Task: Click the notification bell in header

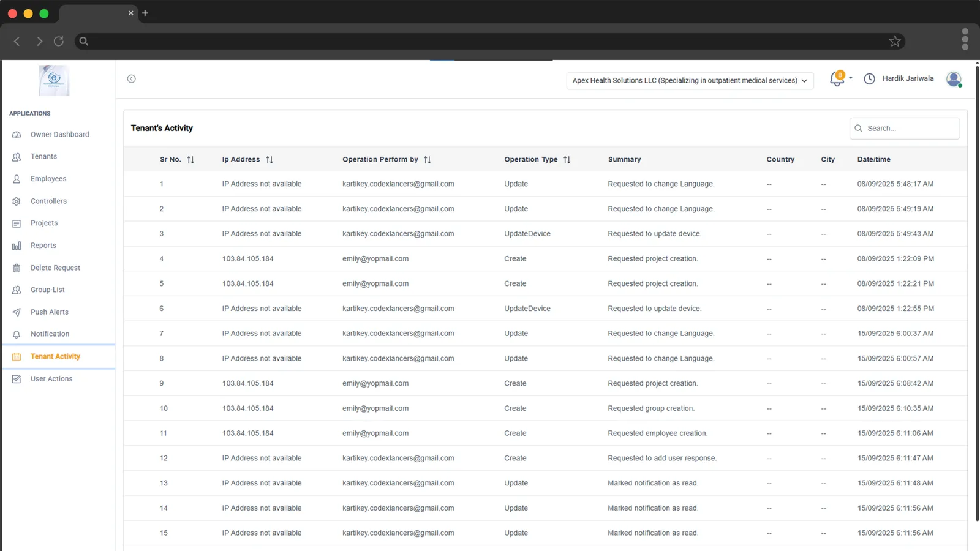Action: pos(837,79)
